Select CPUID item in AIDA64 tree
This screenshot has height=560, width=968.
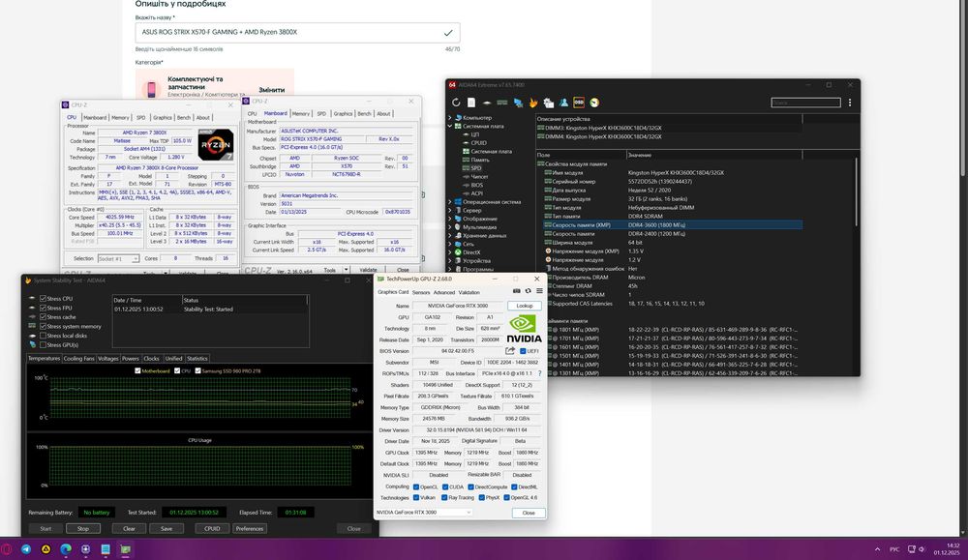[x=478, y=142]
